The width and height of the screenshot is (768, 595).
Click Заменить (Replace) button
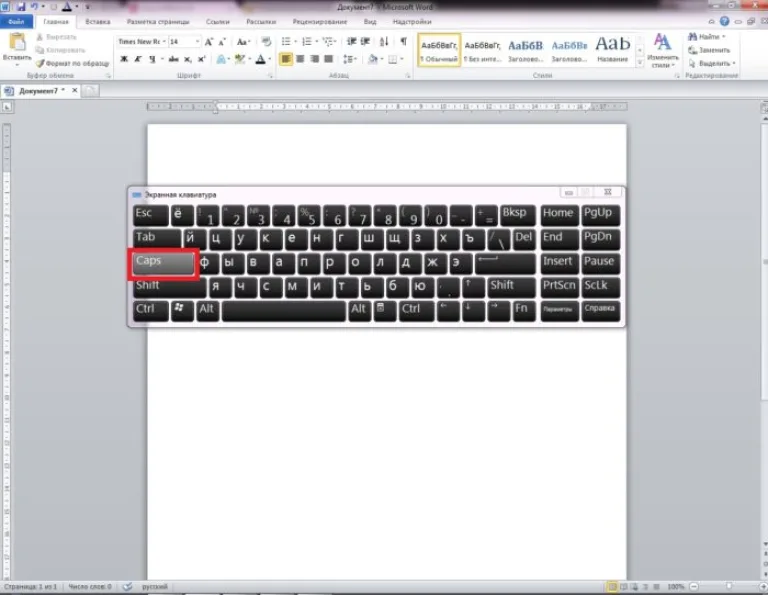[709, 50]
